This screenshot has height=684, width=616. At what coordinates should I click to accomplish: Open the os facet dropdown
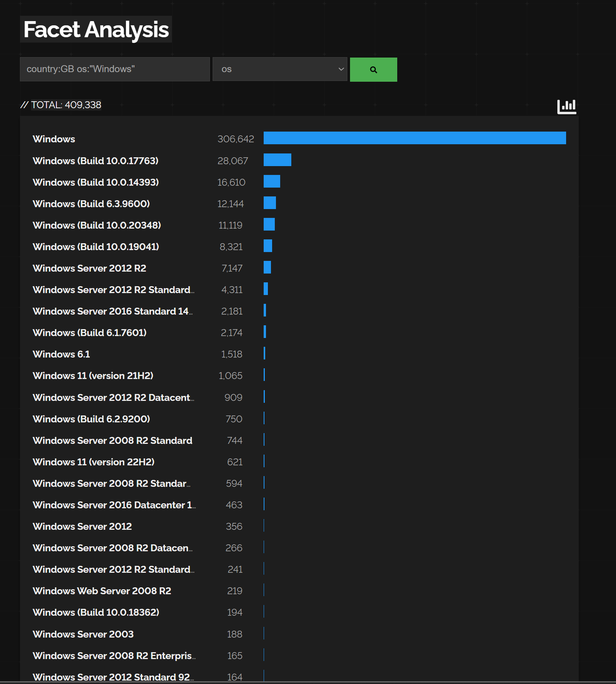pos(280,69)
